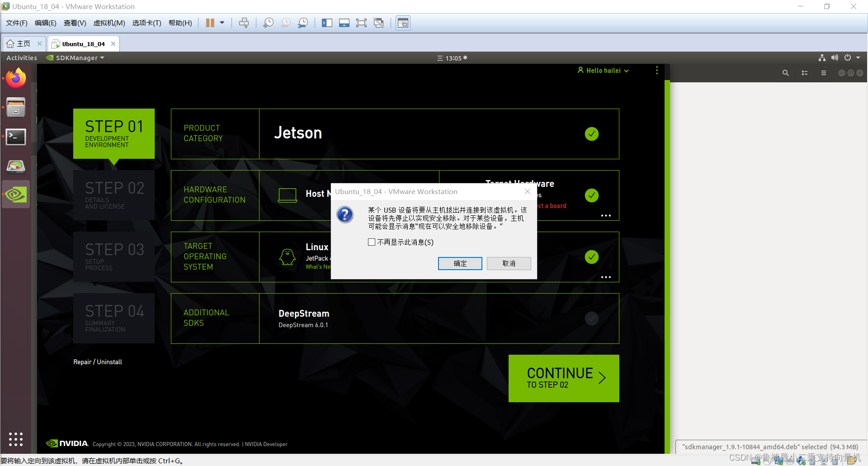Viewport: 868px width, 466px height.
Task: Select the STEP 01 Development Environment step
Action: click(114, 134)
